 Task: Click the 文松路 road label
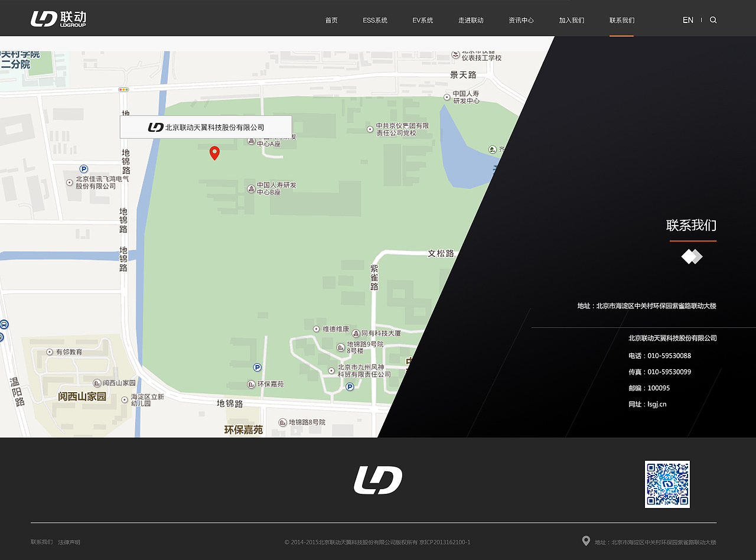441,253
